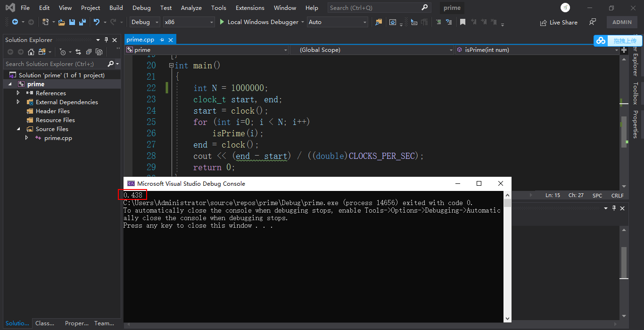Open the File menu

[x=25, y=8]
